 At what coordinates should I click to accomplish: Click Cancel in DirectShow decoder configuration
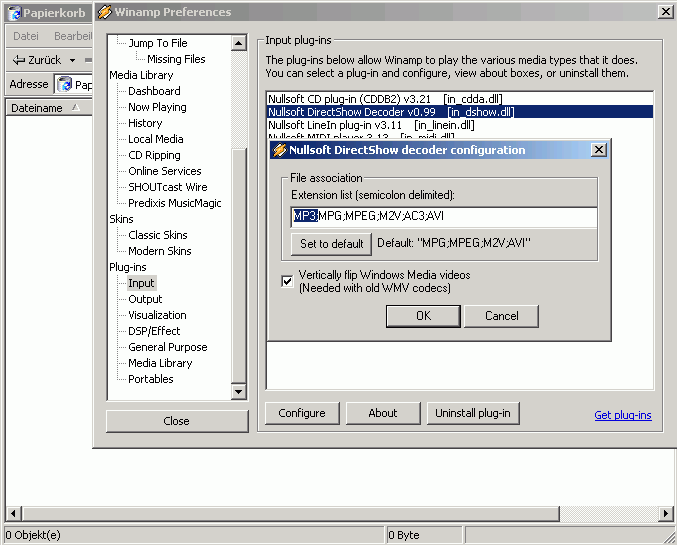pyautogui.click(x=501, y=316)
